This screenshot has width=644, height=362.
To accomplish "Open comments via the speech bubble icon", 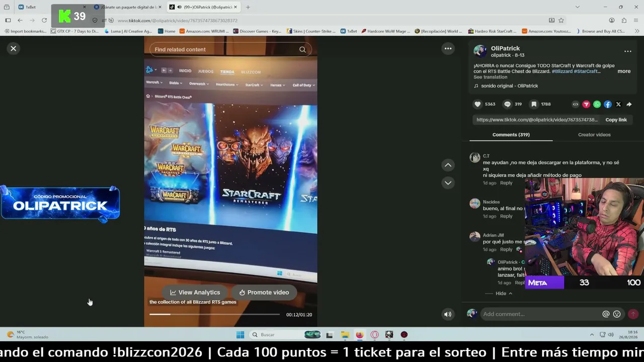I will [507, 104].
